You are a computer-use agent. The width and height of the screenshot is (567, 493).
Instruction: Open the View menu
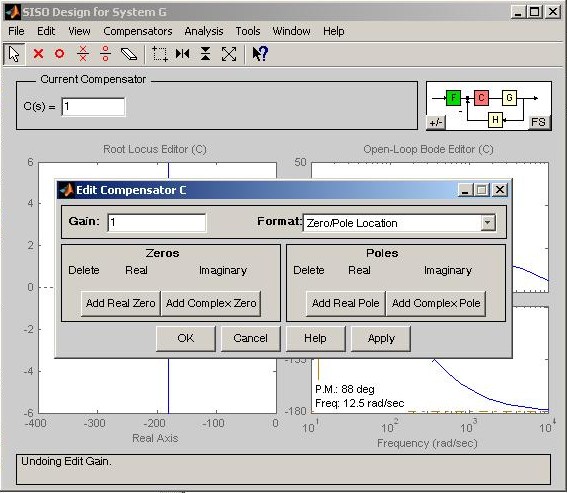(x=79, y=31)
